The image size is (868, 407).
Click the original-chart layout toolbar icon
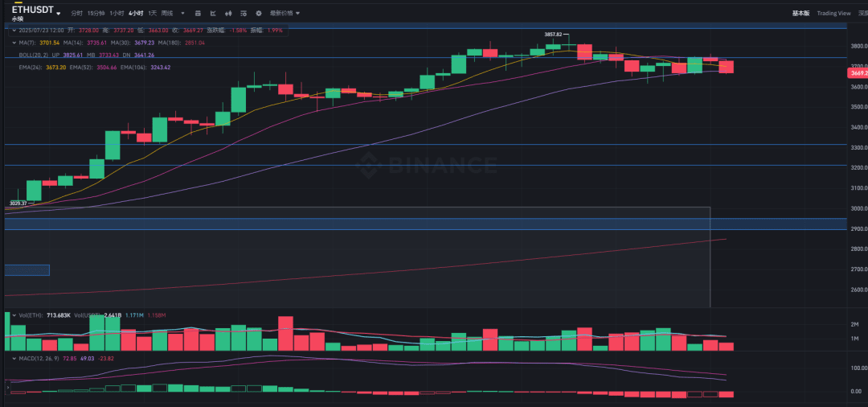tap(199, 13)
